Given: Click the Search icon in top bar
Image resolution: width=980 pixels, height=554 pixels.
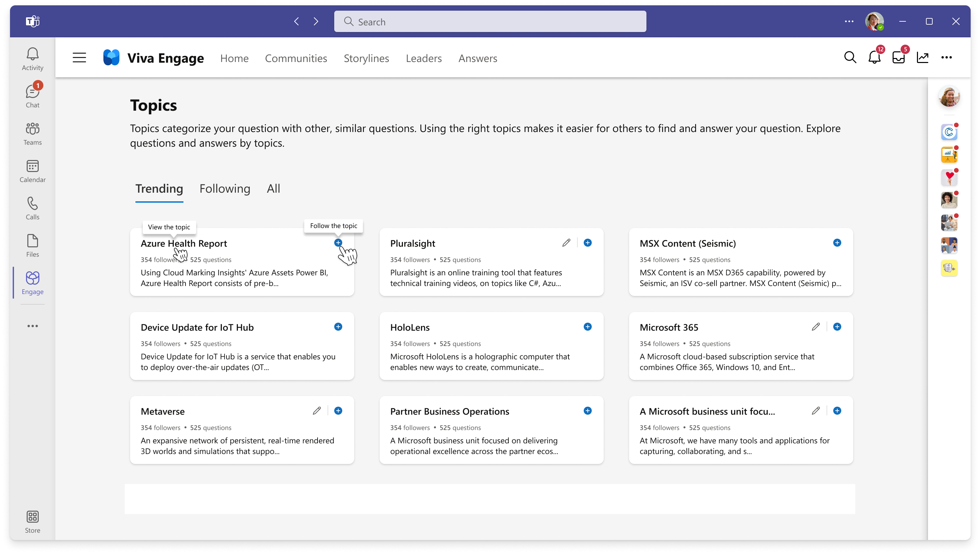Looking at the screenshot, I should click(x=850, y=58).
